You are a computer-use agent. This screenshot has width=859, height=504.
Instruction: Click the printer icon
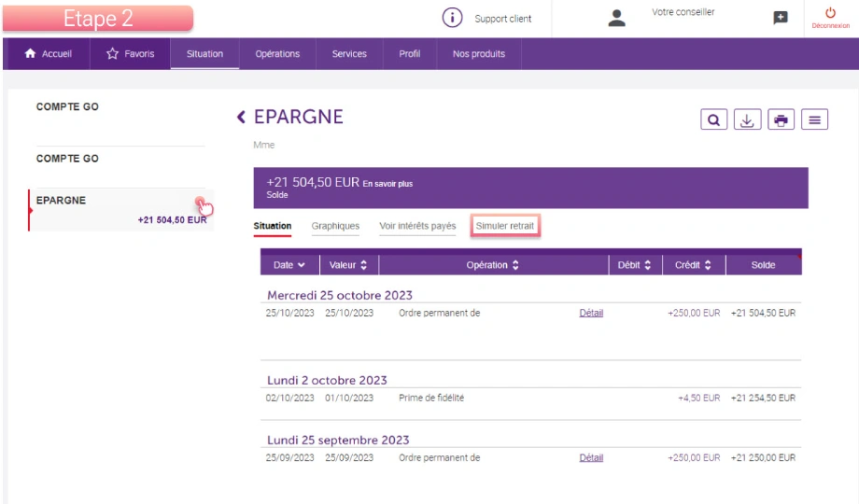click(781, 119)
